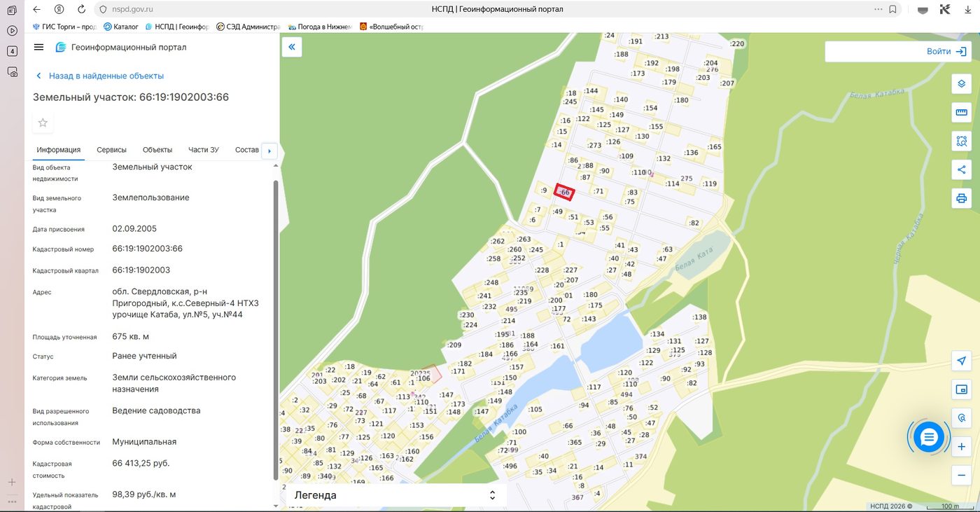Viewport: 980px width, 512px height.
Task: Print the map with printer icon
Action: 962,198
